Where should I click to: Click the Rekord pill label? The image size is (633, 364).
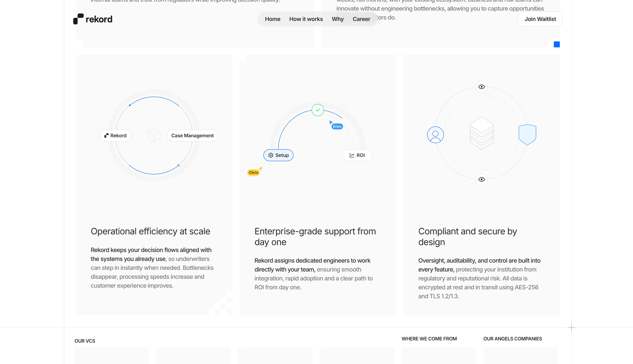[x=115, y=136]
